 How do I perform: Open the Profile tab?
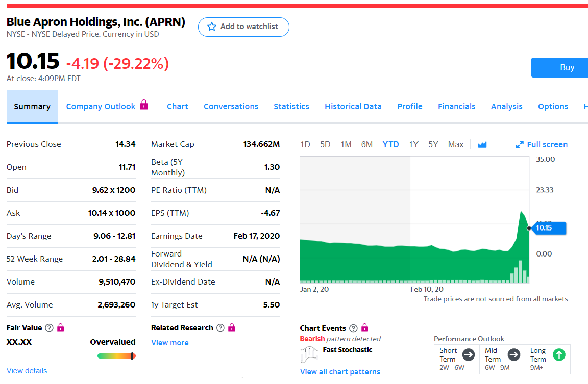coord(410,107)
